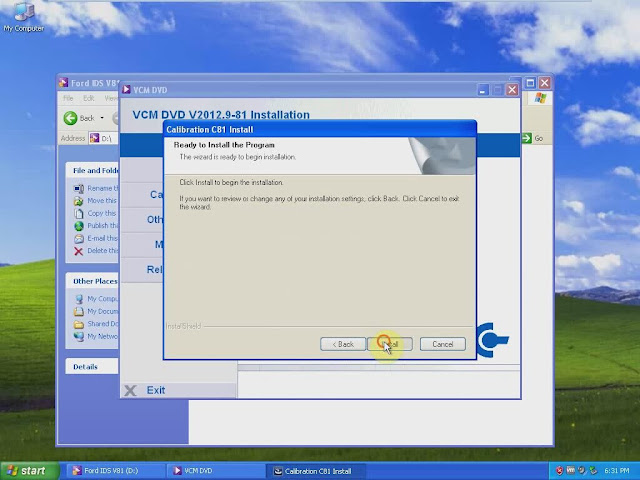Click the Copy this file icon
Viewport: 640px width, 480px height.
click(78, 213)
